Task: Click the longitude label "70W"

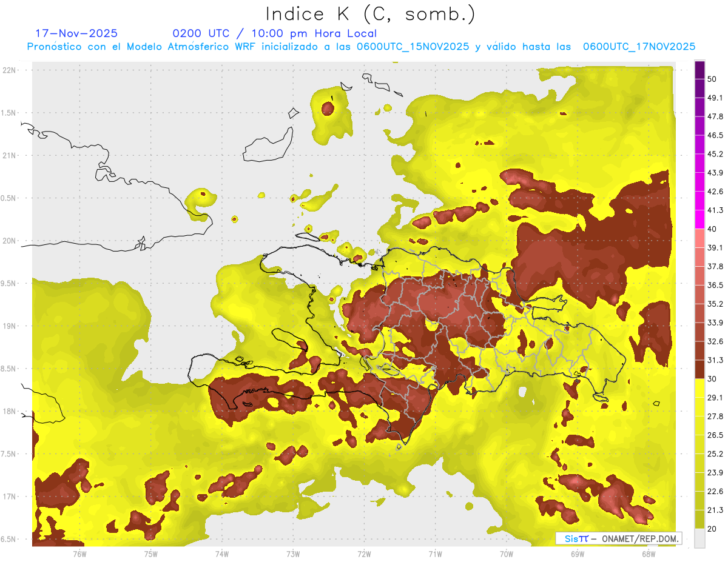Action: point(507,554)
